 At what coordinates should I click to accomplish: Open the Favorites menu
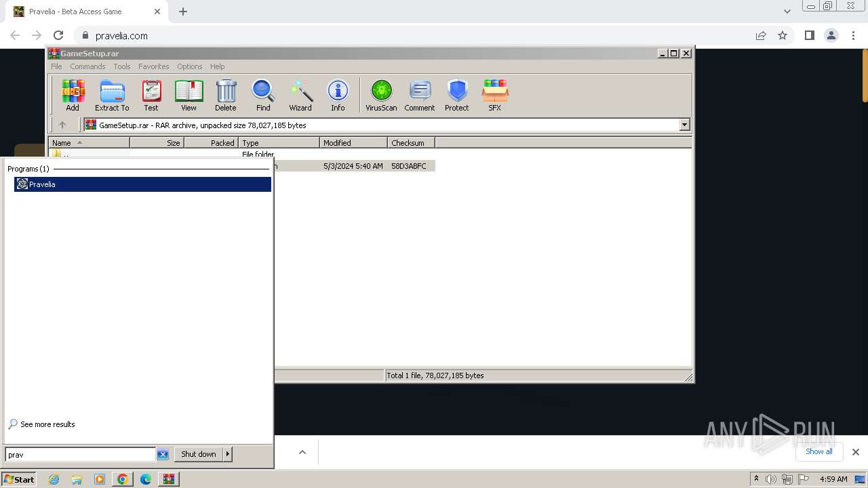[154, 66]
